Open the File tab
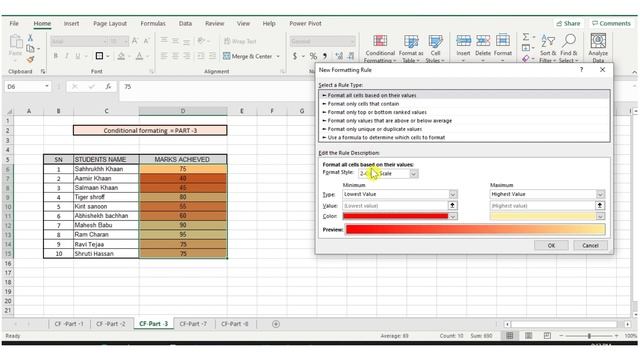Viewport: 640px width, 360px height. (14, 24)
